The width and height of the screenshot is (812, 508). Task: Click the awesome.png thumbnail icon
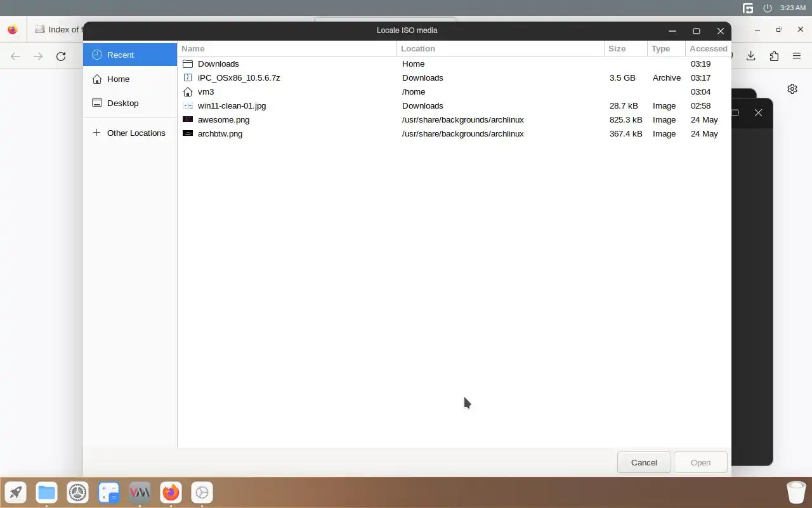pyautogui.click(x=188, y=119)
